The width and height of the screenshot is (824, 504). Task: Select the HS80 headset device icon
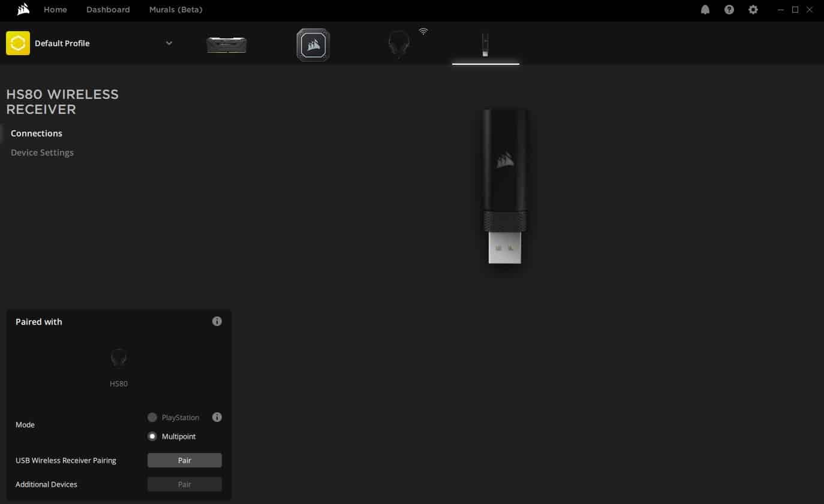[x=399, y=45]
